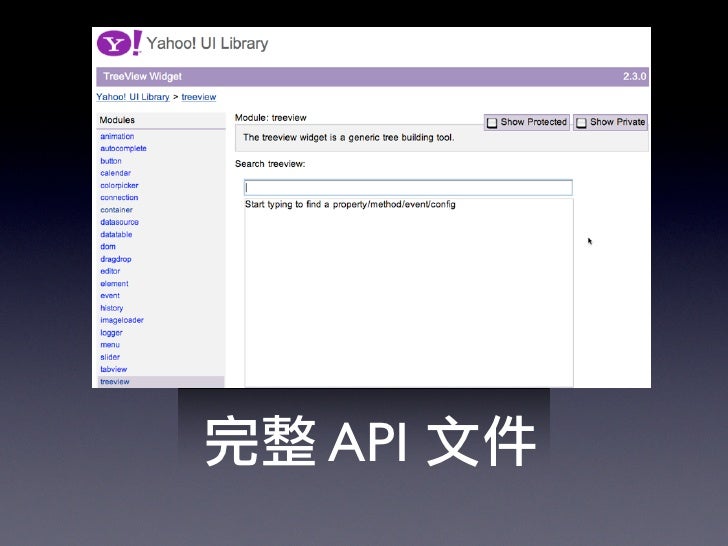
Task: Open the logger module link
Action: tap(111, 333)
